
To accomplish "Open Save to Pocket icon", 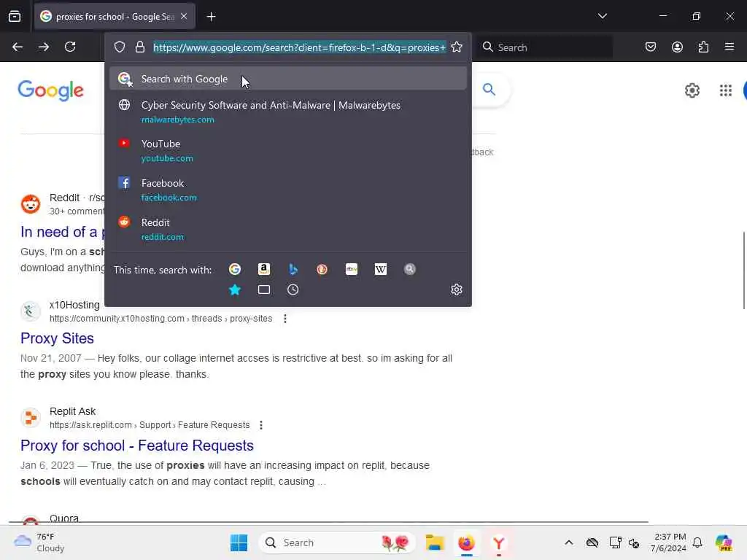I will tap(650, 47).
